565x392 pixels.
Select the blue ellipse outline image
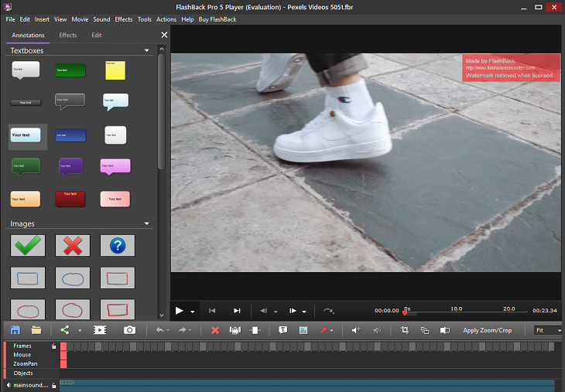click(73, 278)
